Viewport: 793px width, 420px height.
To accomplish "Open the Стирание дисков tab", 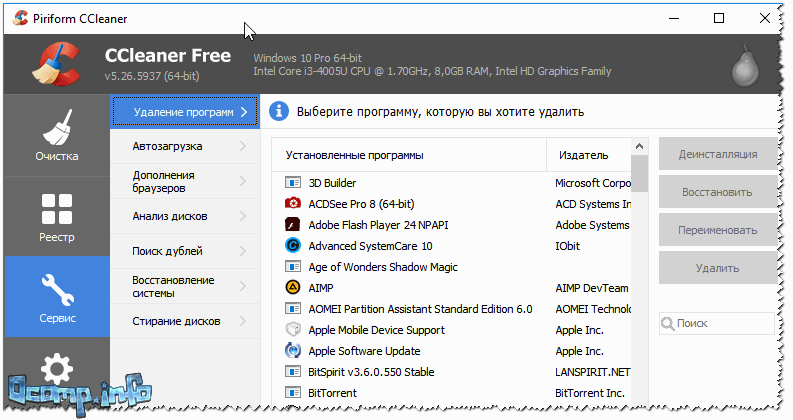I will [185, 321].
